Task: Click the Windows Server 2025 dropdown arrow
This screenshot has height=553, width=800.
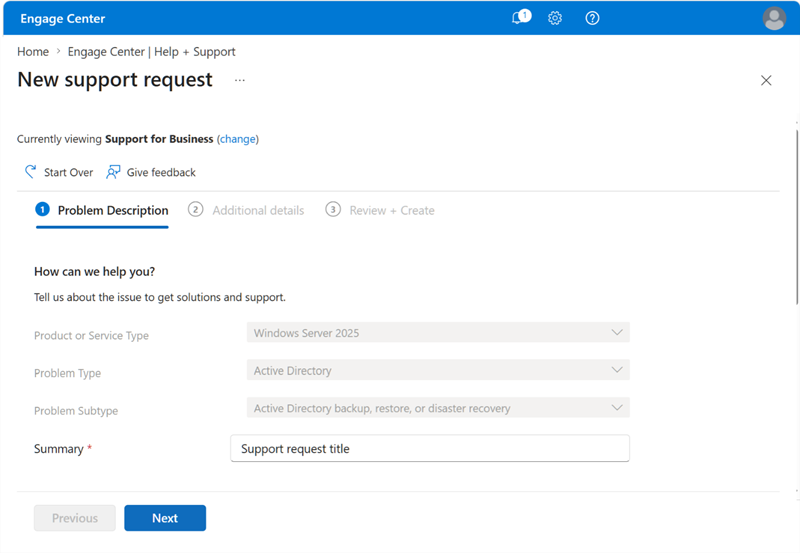Action: [x=617, y=333]
